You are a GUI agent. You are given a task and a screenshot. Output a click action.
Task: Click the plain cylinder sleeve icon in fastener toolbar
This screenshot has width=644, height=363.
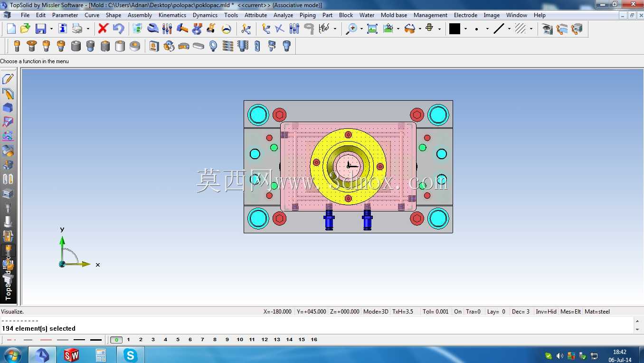point(120,46)
